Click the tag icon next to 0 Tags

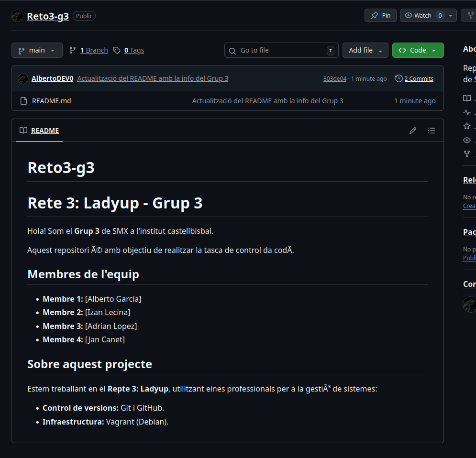tap(117, 50)
